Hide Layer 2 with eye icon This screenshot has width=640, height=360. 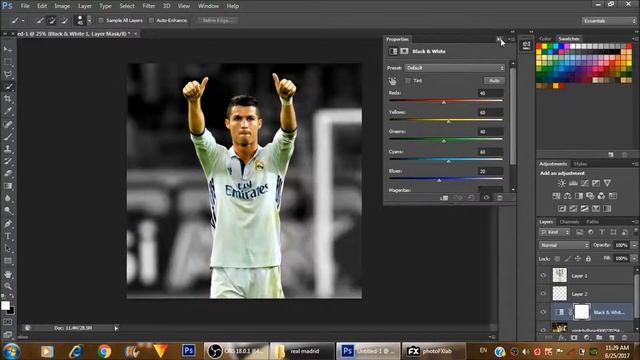point(543,293)
